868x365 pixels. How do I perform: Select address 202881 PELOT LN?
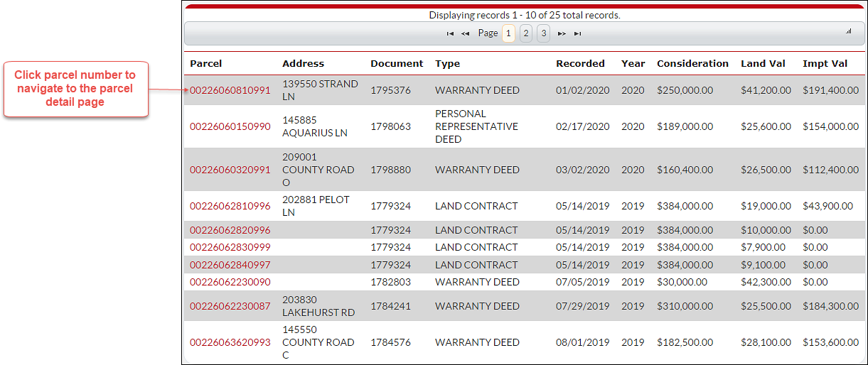point(316,206)
